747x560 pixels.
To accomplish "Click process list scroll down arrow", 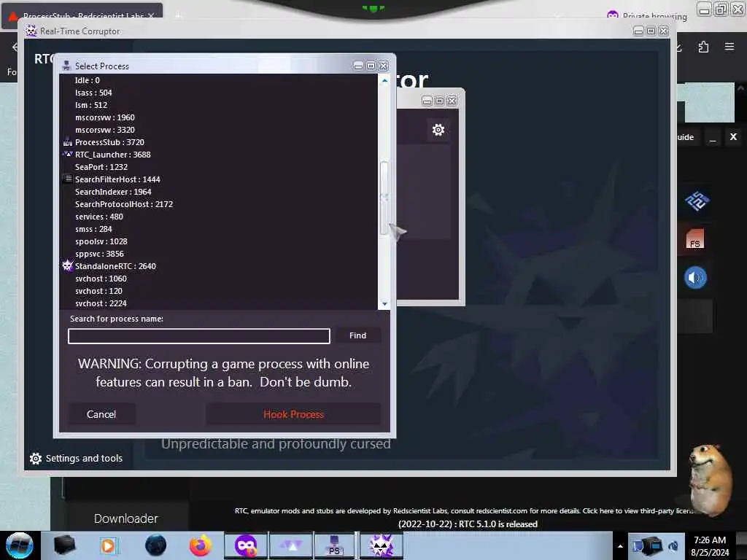I will 384,304.
